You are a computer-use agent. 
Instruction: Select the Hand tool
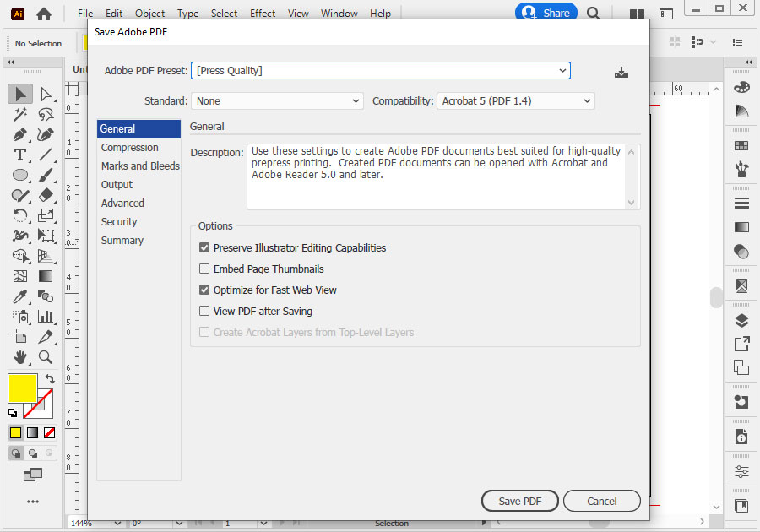pos(20,357)
